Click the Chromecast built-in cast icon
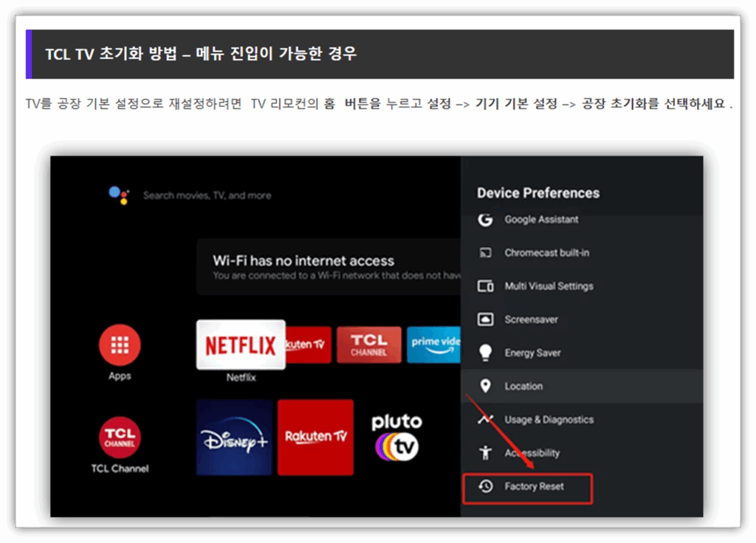Screen dimensions: 756x543 tap(485, 252)
